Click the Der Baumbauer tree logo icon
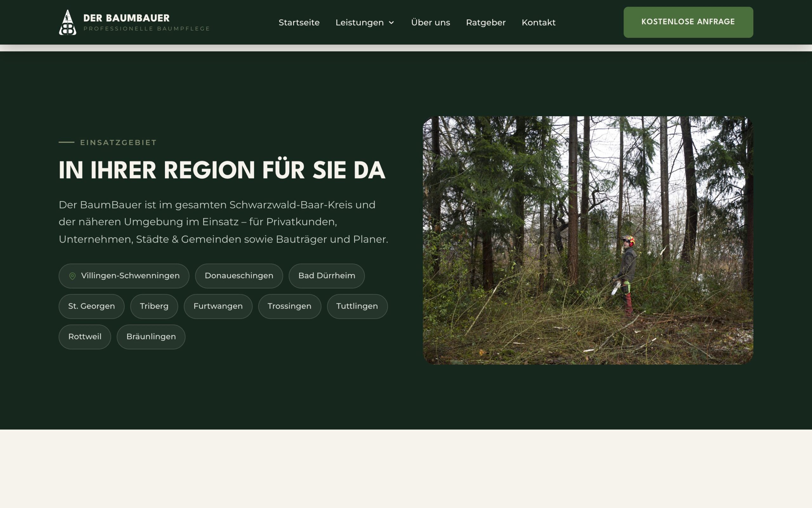Viewport: 812px width, 508px height. [x=68, y=22]
